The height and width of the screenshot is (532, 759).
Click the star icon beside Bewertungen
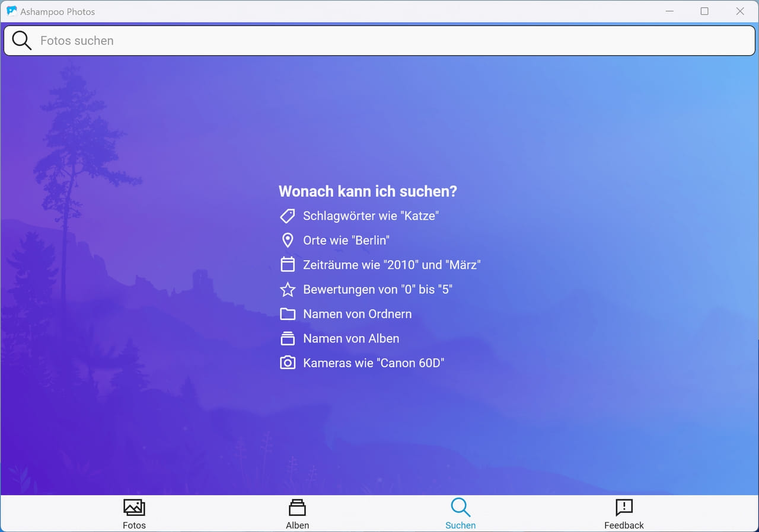point(288,290)
